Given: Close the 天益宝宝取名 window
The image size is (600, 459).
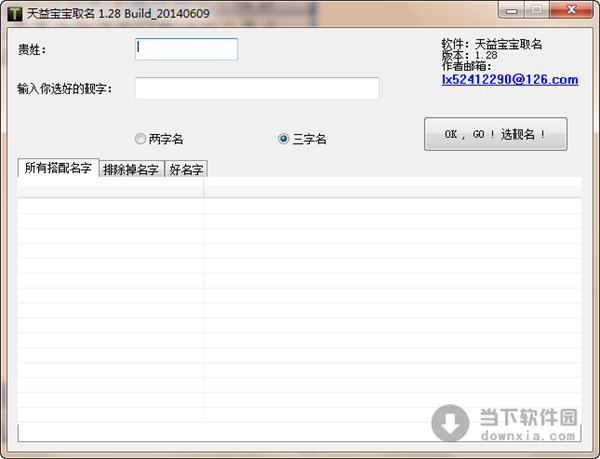Looking at the screenshot, I should point(571,10).
